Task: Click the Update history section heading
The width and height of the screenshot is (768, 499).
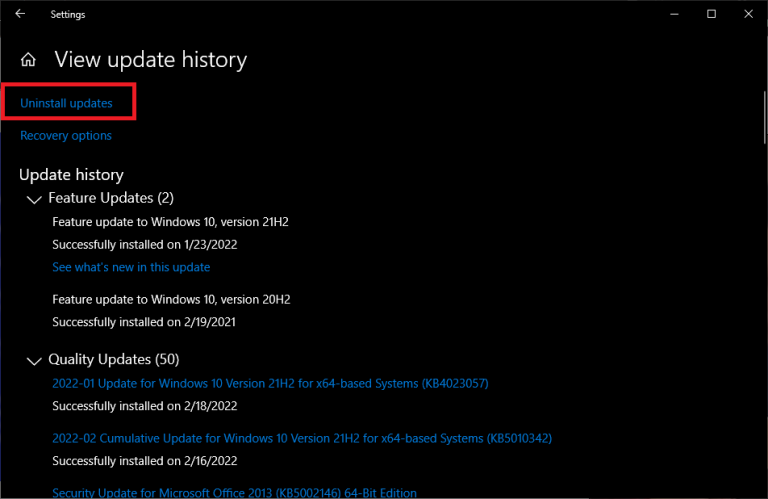Action: 72,175
